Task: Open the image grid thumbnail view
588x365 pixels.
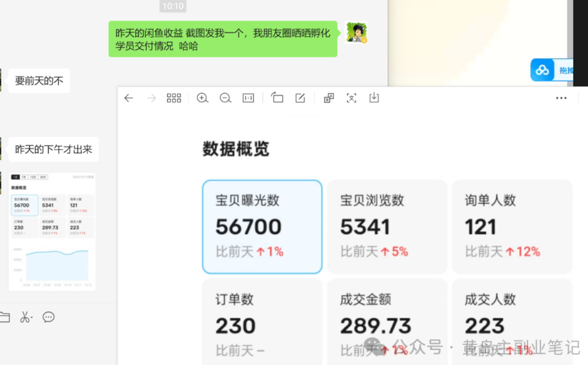Action: (x=174, y=98)
